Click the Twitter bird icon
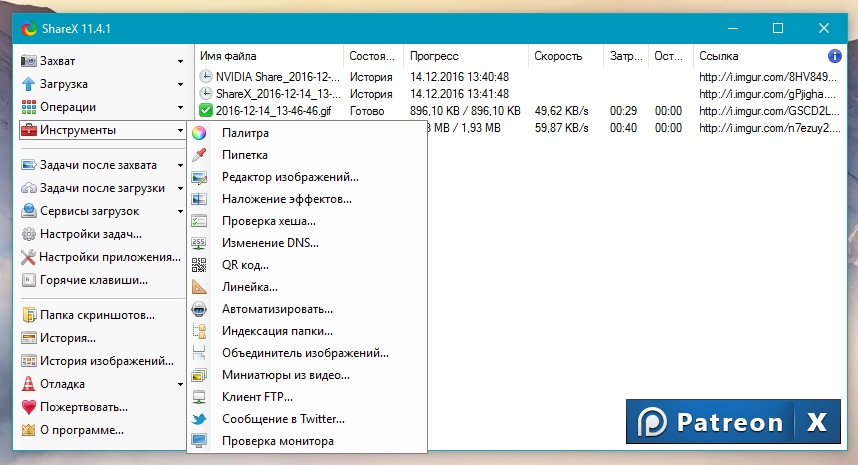Image resolution: width=858 pixels, height=465 pixels. tap(199, 419)
